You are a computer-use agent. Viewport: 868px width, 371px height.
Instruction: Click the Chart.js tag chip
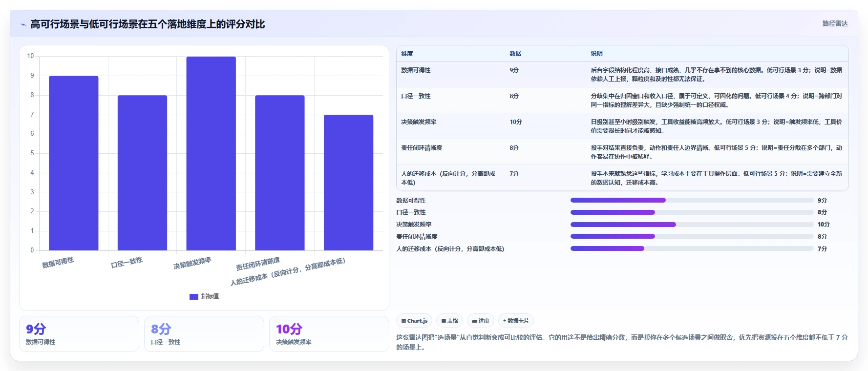point(414,321)
